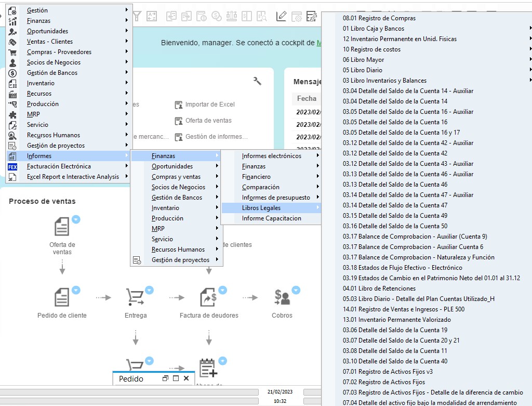Click the wrench settings icon in widget

click(x=257, y=81)
